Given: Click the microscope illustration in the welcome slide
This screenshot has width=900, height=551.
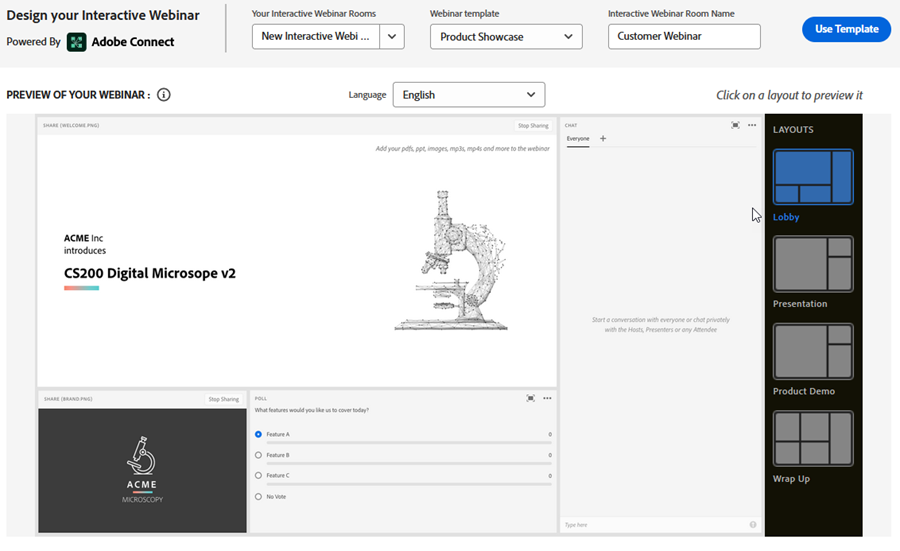Looking at the screenshot, I should 451,261.
